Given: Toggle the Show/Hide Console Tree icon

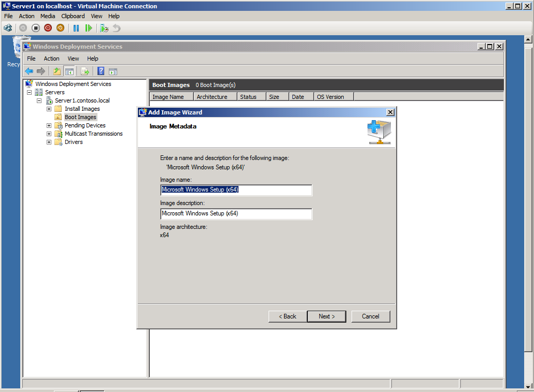Looking at the screenshot, I should pyautogui.click(x=69, y=71).
